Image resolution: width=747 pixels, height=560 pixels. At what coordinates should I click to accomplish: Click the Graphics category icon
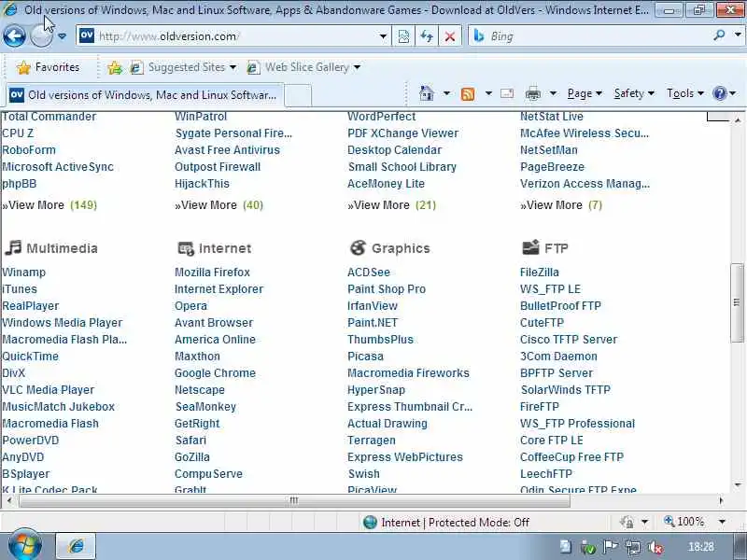coord(358,247)
